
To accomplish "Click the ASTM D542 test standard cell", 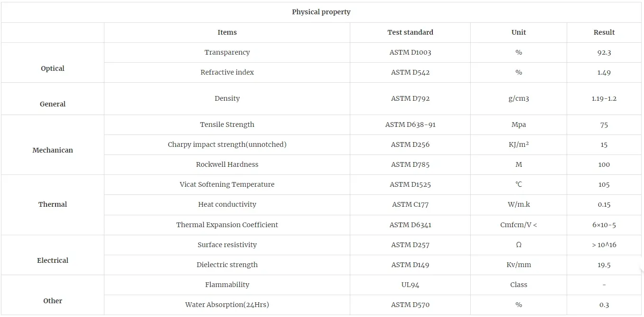I will click(x=410, y=72).
